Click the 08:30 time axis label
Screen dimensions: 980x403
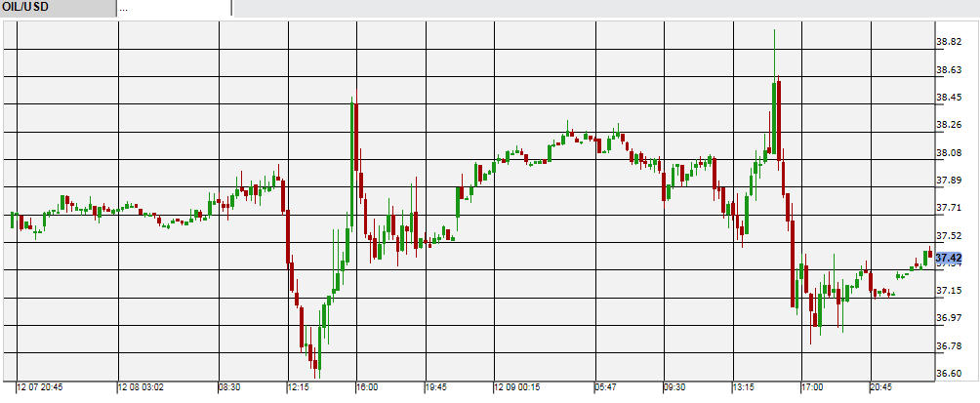tap(229, 387)
